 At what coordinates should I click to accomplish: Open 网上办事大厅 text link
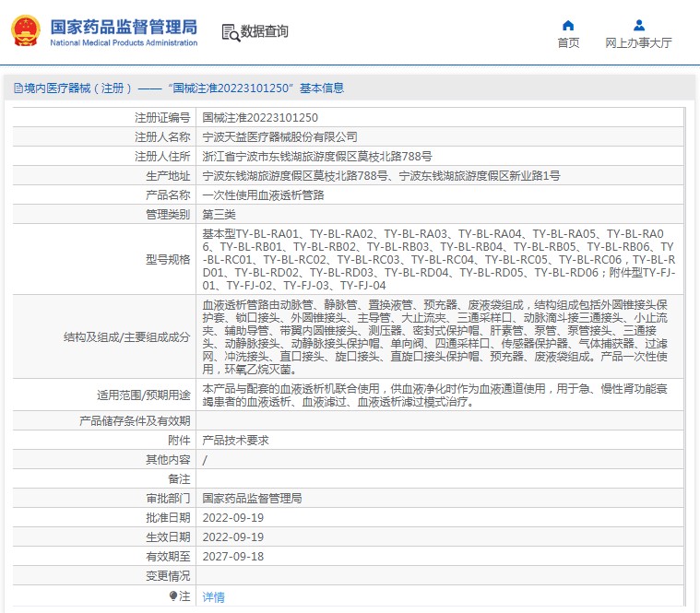tap(638, 43)
